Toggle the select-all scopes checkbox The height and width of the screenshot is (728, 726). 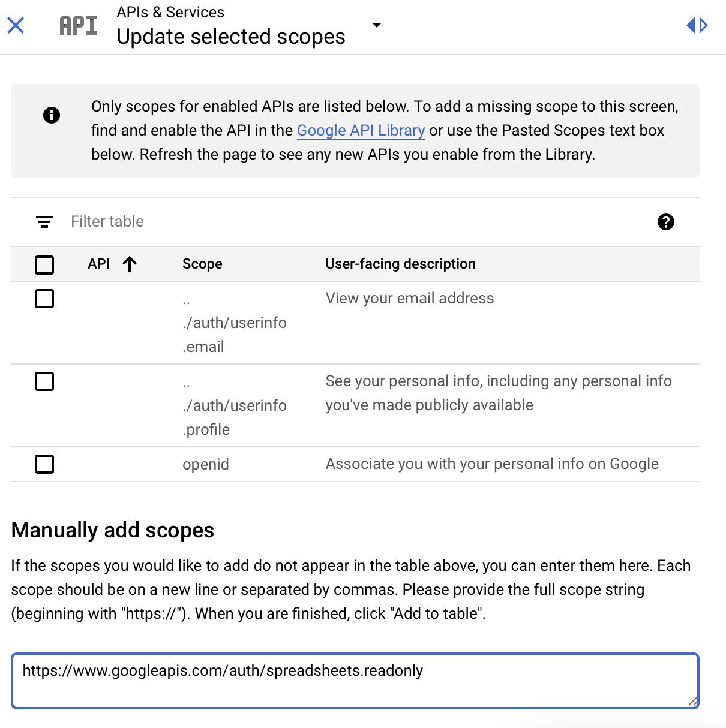click(x=44, y=264)
